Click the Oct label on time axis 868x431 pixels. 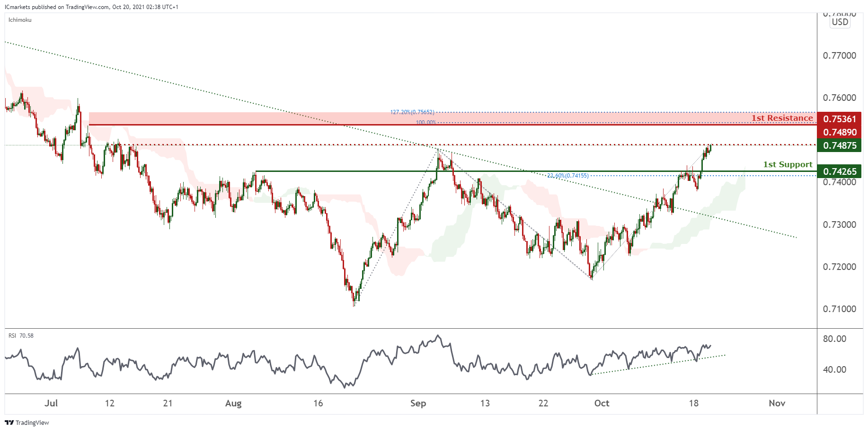tap(602, 403)
